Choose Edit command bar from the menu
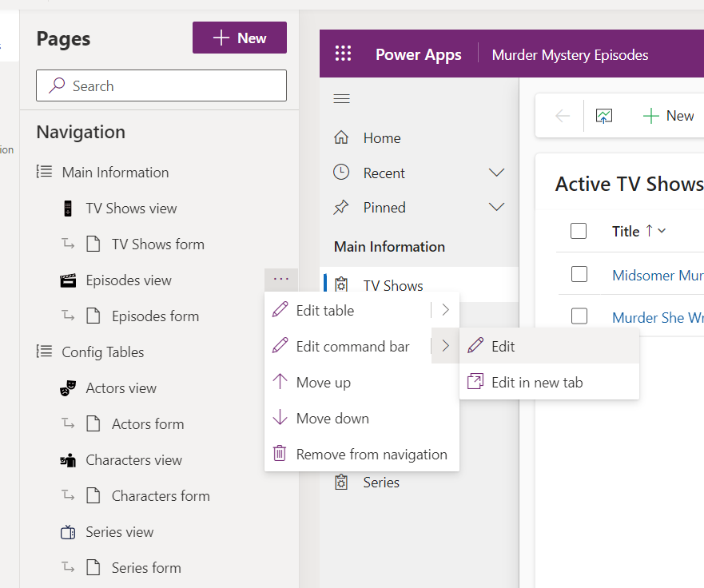Image resolution: width=704 pixels, height=588 pixels. click(348, 346)
